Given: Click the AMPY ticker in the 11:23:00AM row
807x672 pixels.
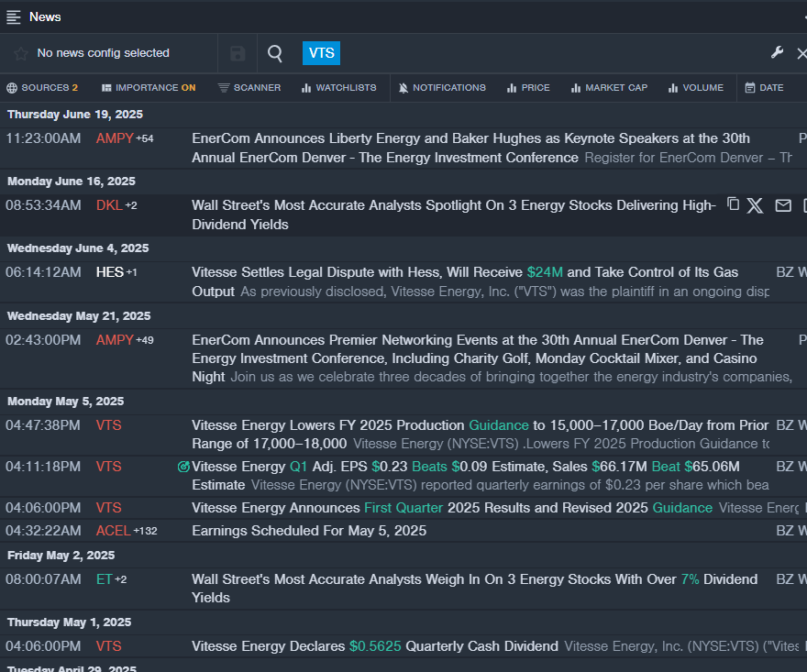Looking at the screenshot, I should point(115,138).
